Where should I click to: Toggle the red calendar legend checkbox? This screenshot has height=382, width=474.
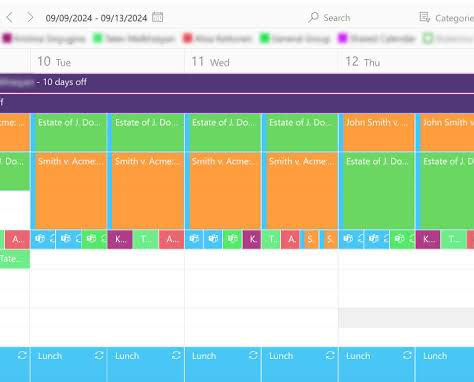(188, 39)
